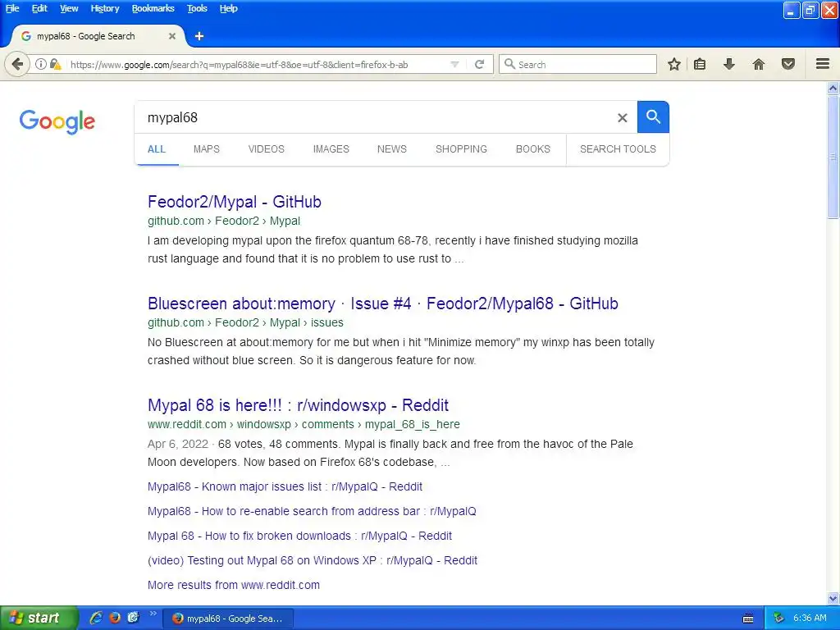This screenshot has width=840, height=630.
Task: Switch to NEWS results tab
Action: point(391,149)
